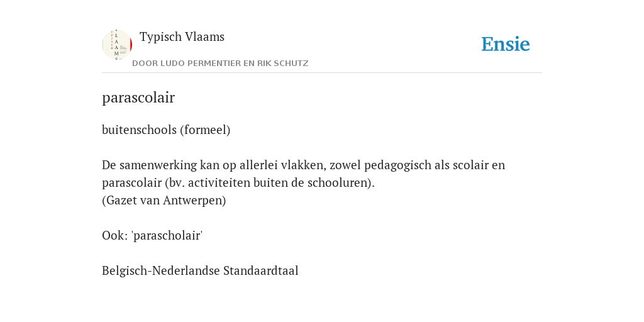Open the Ensie logo
The image size is (644, 322).
coord(506,44)
